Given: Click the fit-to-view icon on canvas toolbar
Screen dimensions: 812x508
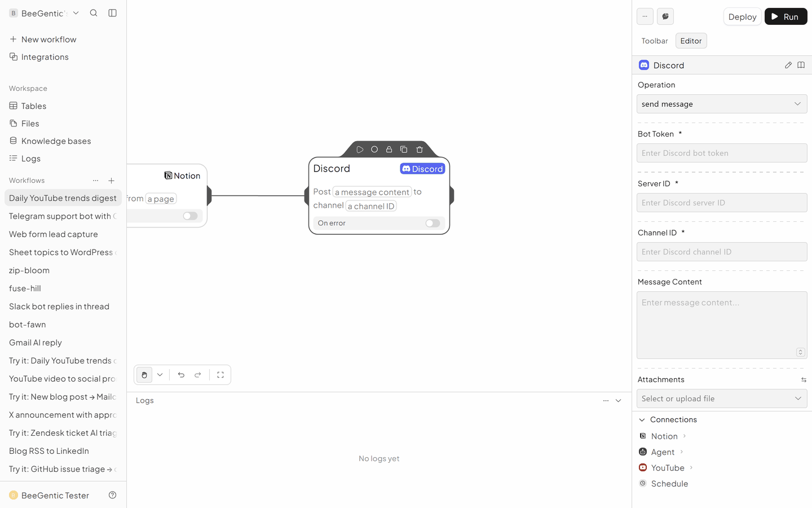Looking at the screenshot, I should pyautogui.click(x=220, y=375).
